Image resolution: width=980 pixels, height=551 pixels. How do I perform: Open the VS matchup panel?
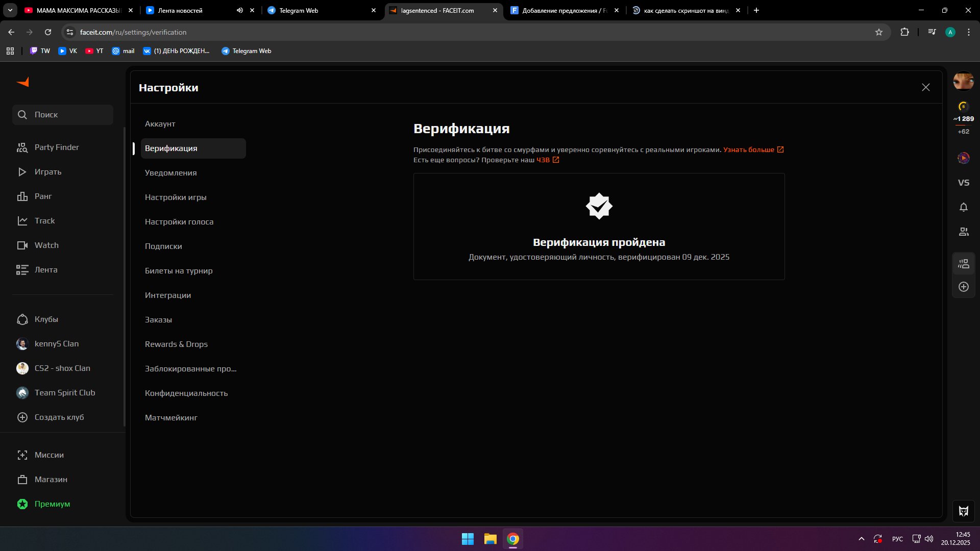(x=964, y=182)
